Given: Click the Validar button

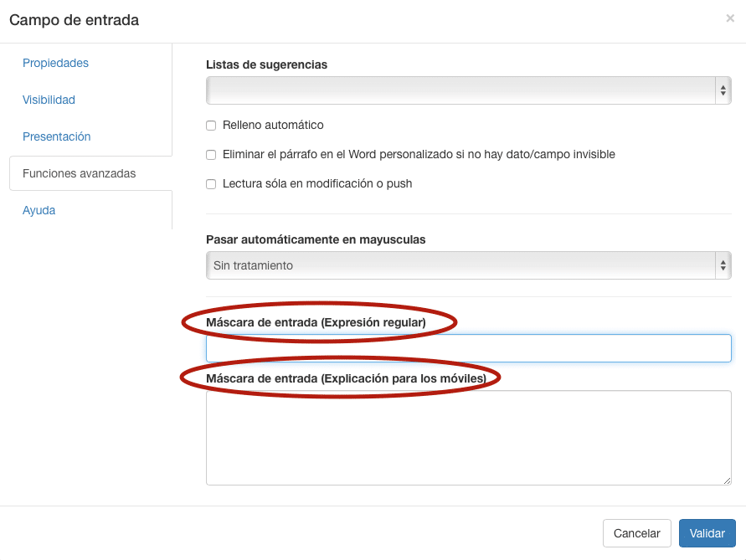Looking at the screenshot, I should pyautogui.click(x=707, y=533).
